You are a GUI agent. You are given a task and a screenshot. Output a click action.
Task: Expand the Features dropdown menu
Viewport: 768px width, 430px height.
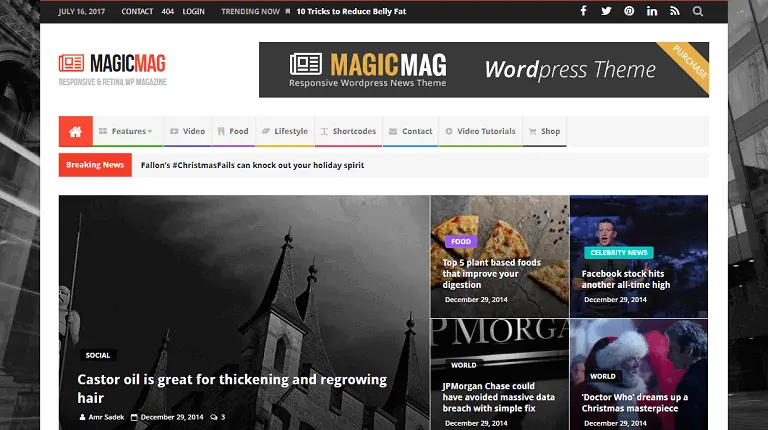click(x=128, y=131)
